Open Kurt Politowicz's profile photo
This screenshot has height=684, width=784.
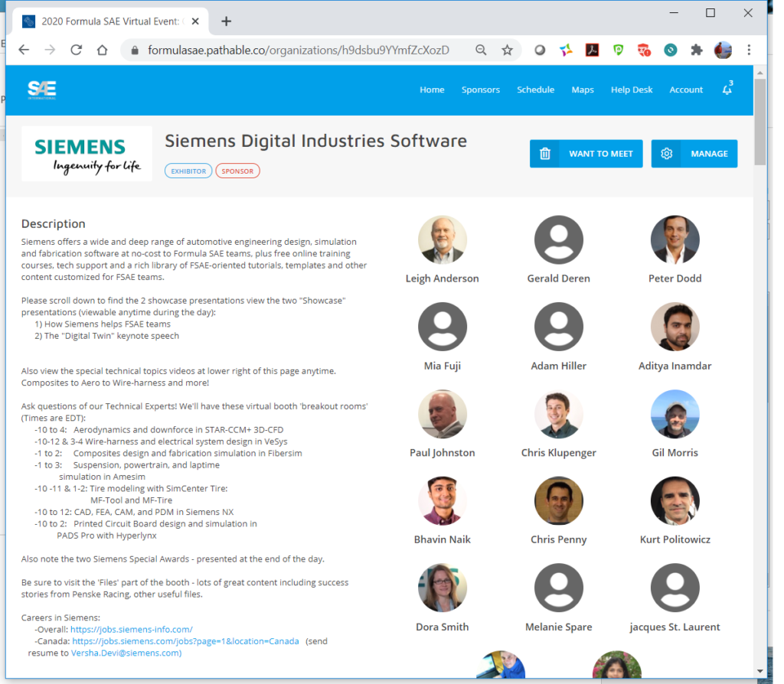(x=675, y=500)
